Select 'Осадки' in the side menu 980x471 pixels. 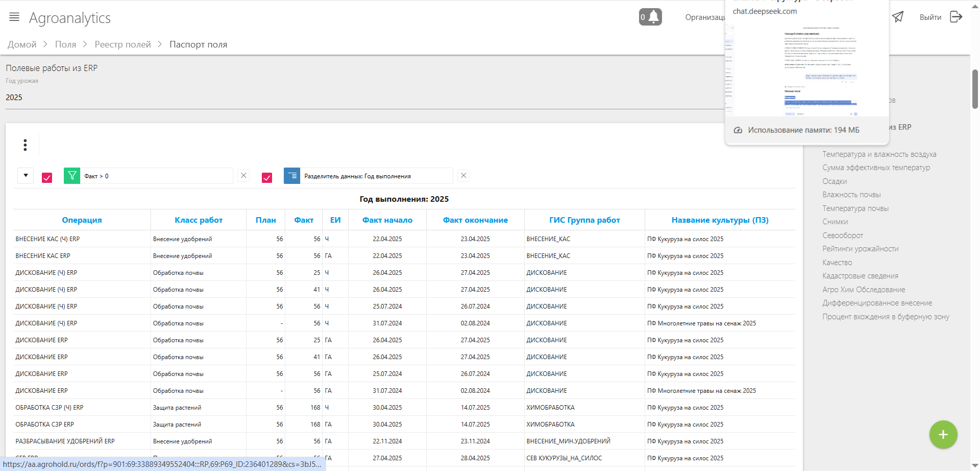835,181
